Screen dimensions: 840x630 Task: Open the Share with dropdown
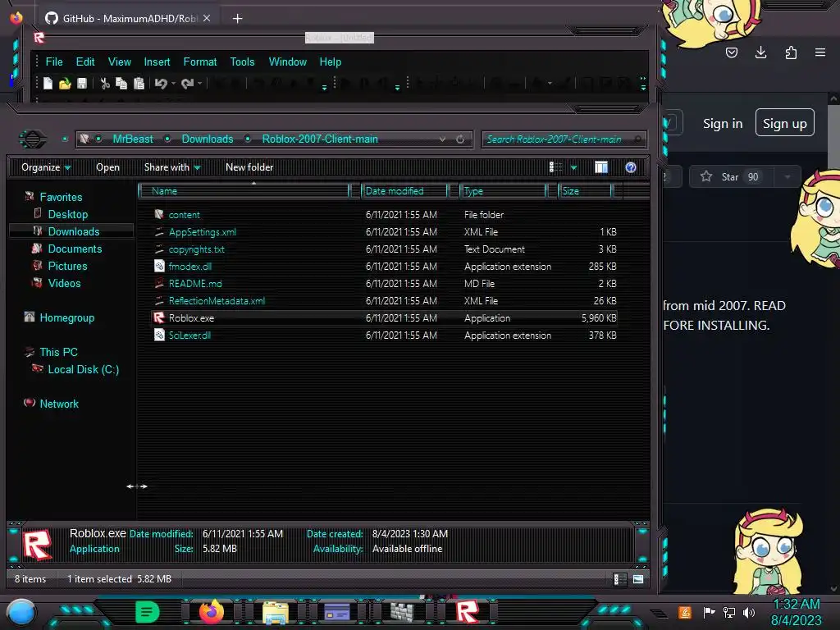[x=172, y=167]
